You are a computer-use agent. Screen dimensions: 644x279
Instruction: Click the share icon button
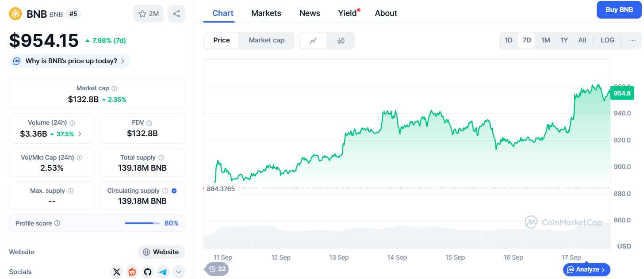pos(176,14)
